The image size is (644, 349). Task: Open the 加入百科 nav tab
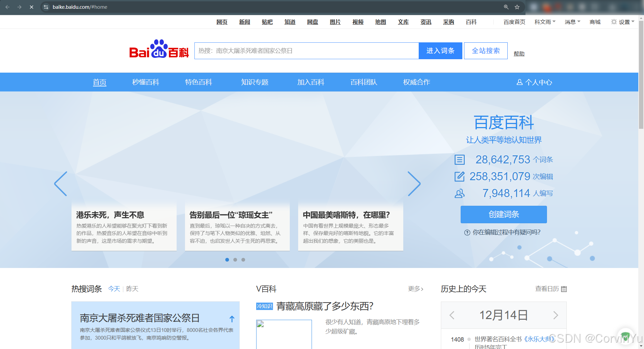(x=311, y=82)
